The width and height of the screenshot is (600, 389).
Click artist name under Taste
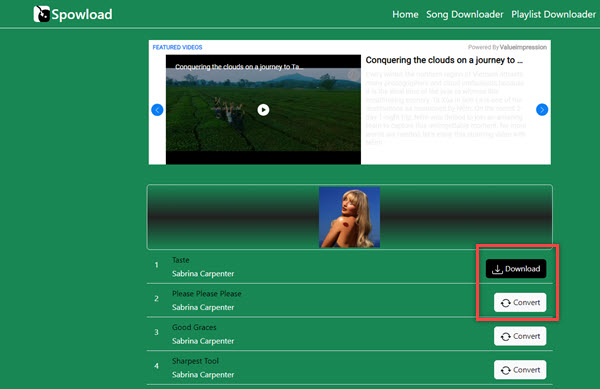tap(203, 274)
